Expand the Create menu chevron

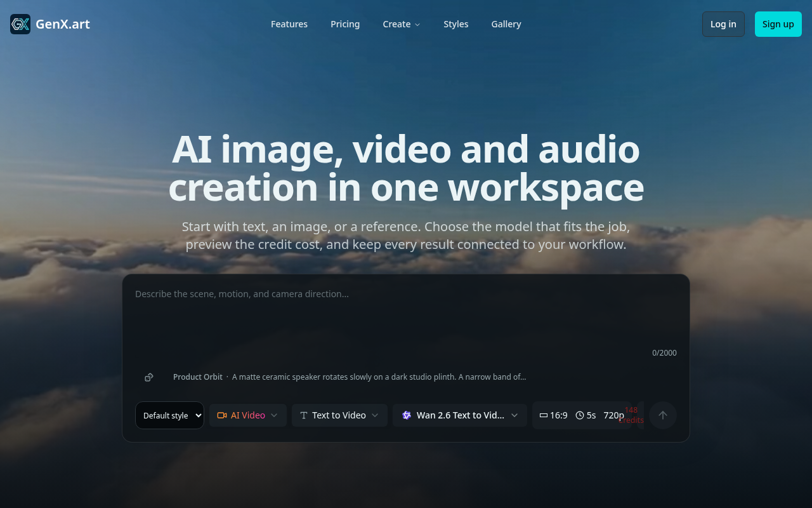click(417, 25)
